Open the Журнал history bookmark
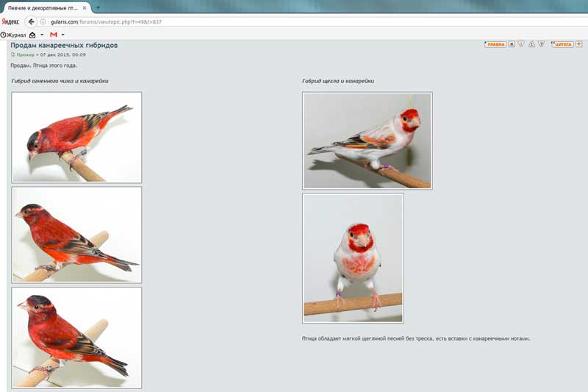This screenshot has width=588, height=392. point(14,35)
